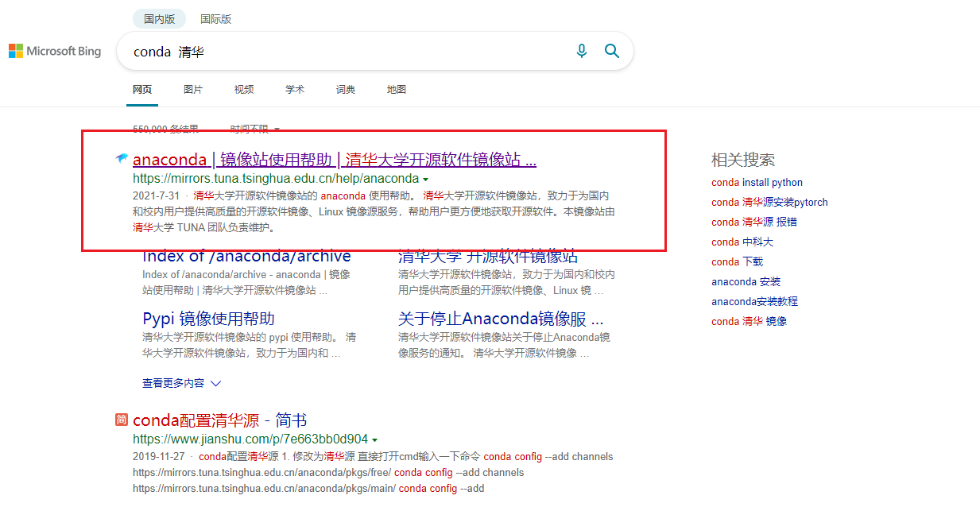The height and width of the screenshot is (507, 980).
Task: Select the 网页 tab
Action: (x=142, y=90)
